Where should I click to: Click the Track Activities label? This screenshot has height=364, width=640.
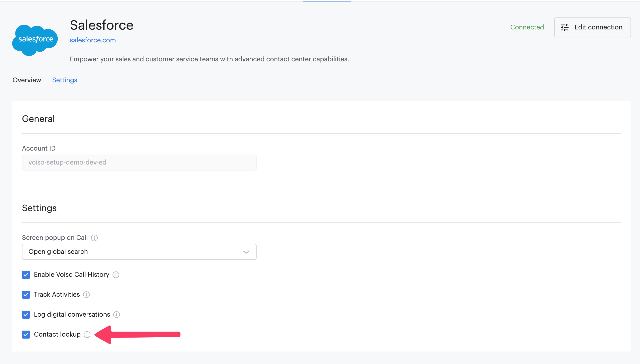click(x=57, y=294)
